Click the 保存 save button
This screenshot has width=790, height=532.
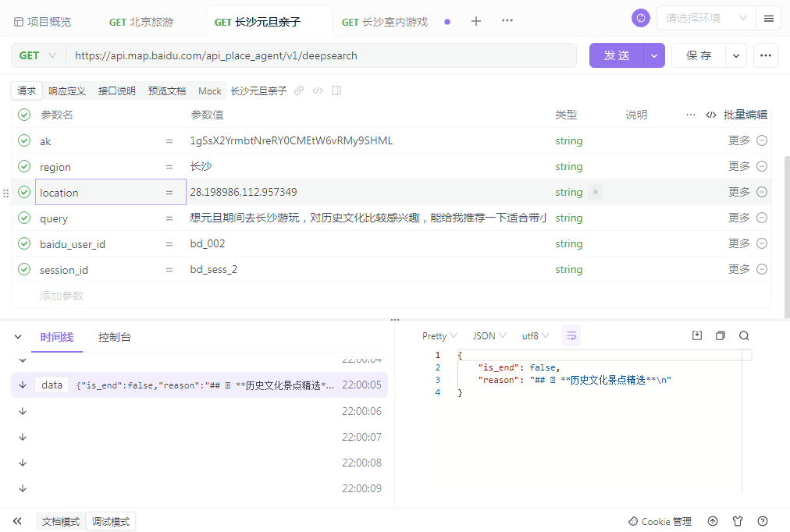coord(699,55)
